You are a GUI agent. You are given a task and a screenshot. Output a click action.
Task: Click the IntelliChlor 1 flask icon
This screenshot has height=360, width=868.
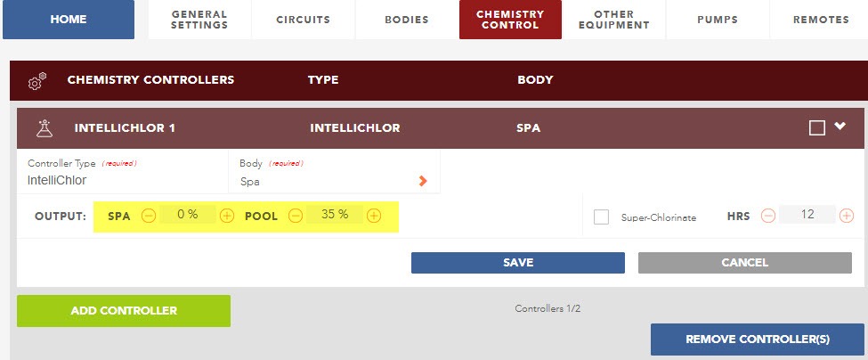pyautogui.click(x=45, y=128)
